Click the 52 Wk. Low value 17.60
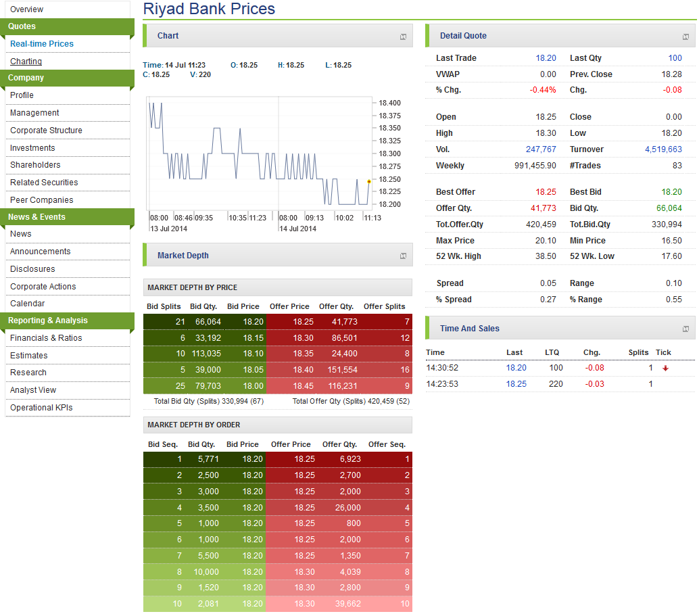Screen dimensions: 699x616 (671, 256)
